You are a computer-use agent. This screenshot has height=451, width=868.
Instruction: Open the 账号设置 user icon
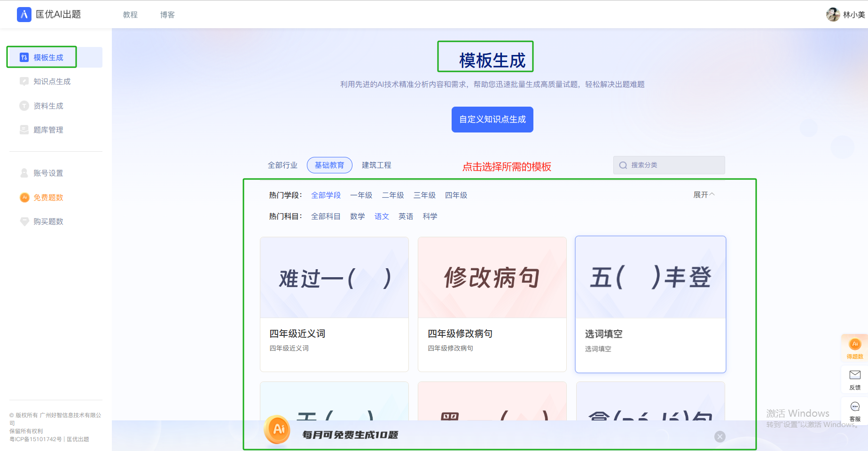(24, 173)
